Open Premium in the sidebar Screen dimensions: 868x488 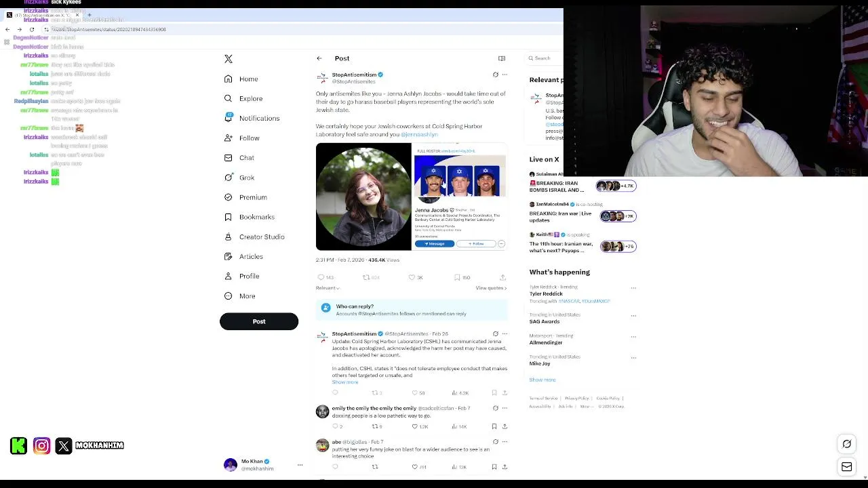(x=245, y=197)
